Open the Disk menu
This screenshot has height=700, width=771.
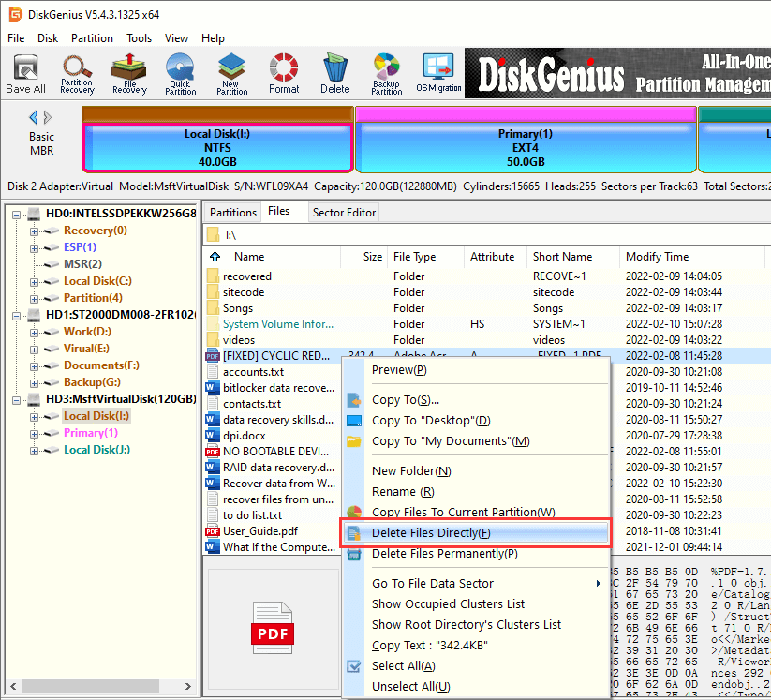point(48,38)
